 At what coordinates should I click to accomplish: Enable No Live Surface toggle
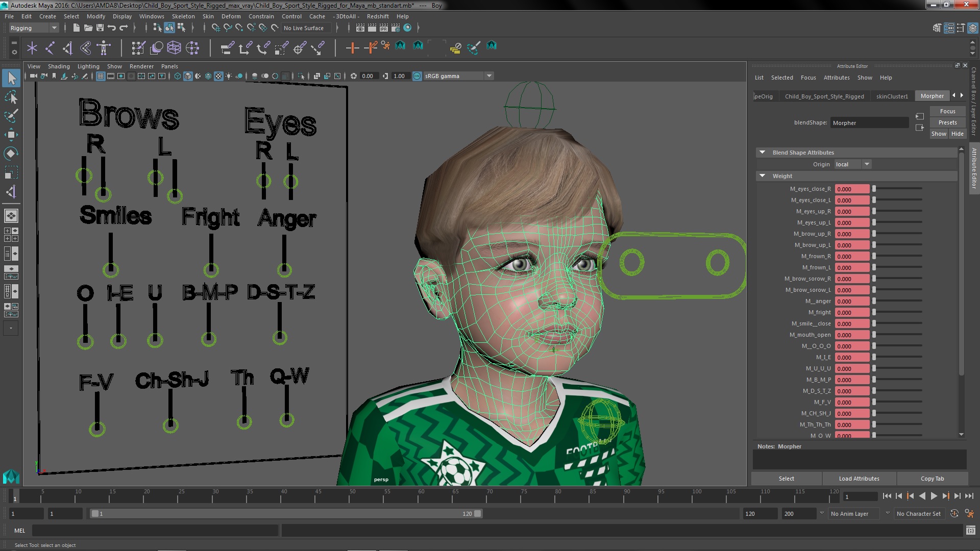(305, 28)
